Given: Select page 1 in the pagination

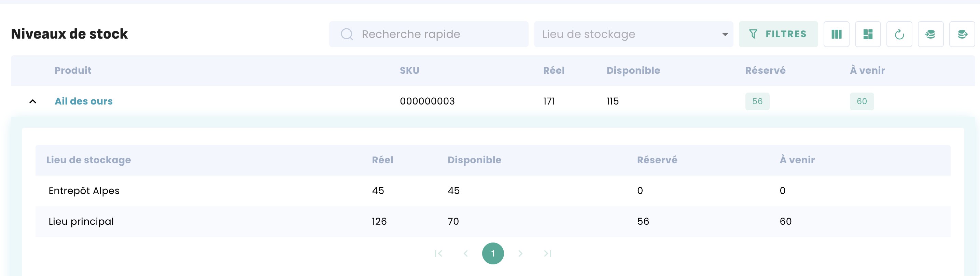Looking at the screenshot, I should (493, 253).
